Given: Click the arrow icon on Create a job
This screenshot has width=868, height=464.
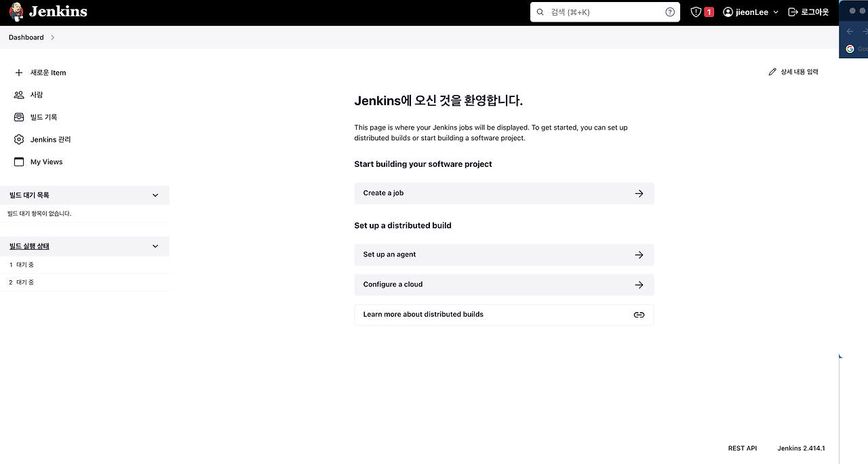Looking at the screenshot, I should click(x=639, y=193).
